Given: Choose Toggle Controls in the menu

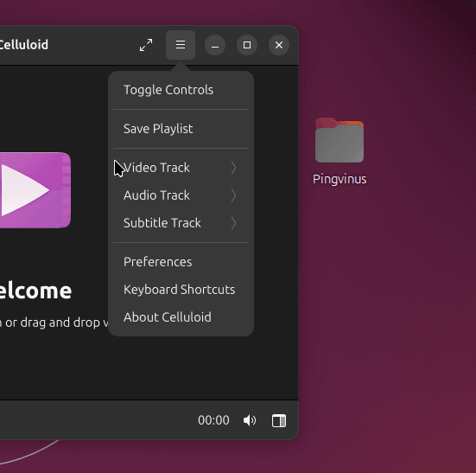Looking at the screenshot, I should (x=181, y=90).
